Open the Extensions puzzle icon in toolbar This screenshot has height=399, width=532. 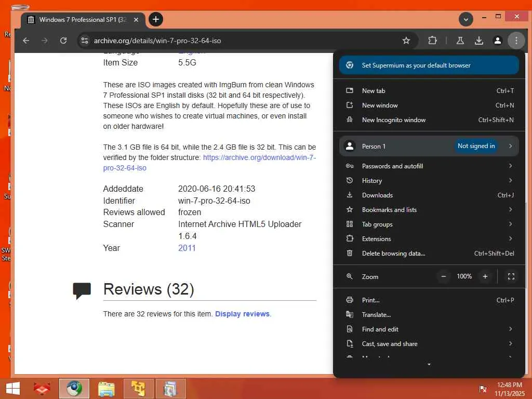[432, 41]
